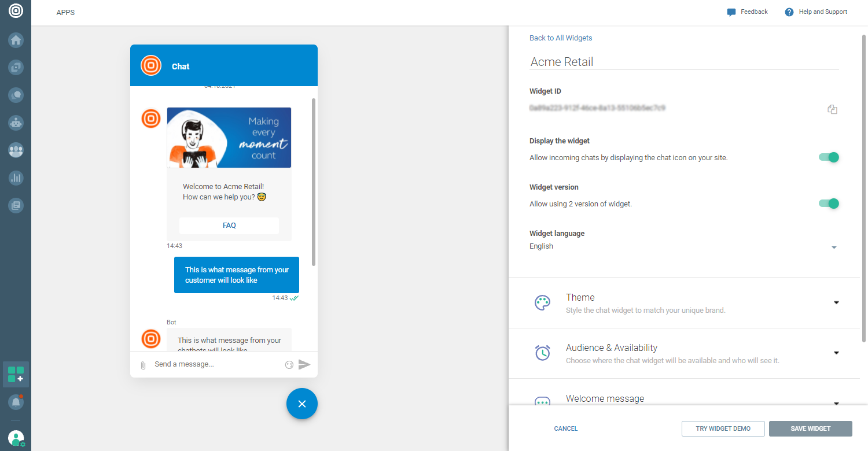
Task: Click the Welcome message speech bubble icon
Action: [x=542, y=401]
